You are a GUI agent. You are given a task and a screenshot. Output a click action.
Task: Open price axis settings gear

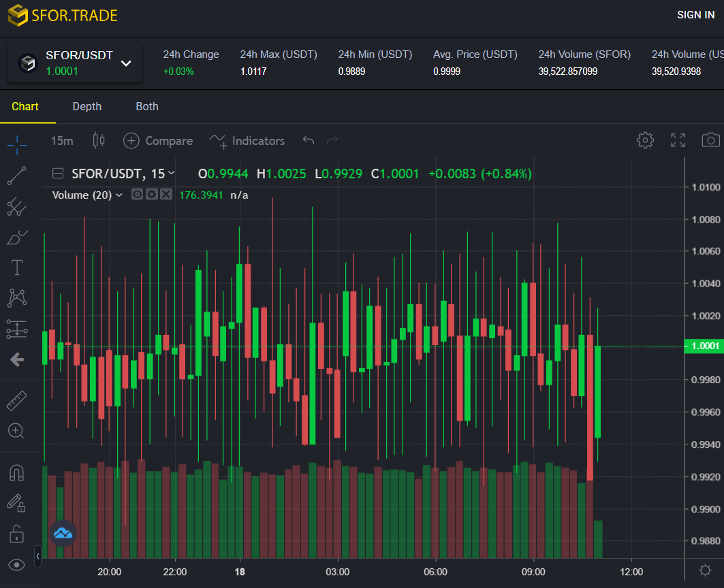[x=705, y=570]
